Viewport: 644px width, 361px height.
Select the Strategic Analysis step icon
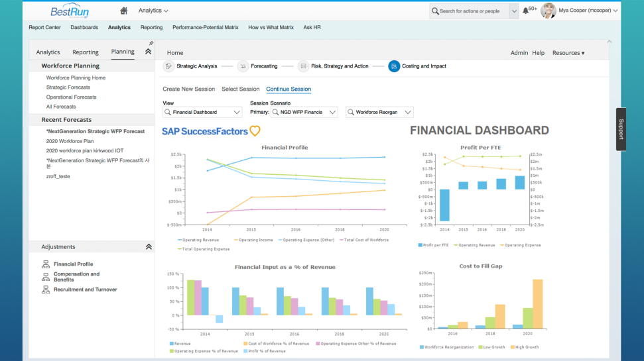pyautogui.click(x=168, y=66)
